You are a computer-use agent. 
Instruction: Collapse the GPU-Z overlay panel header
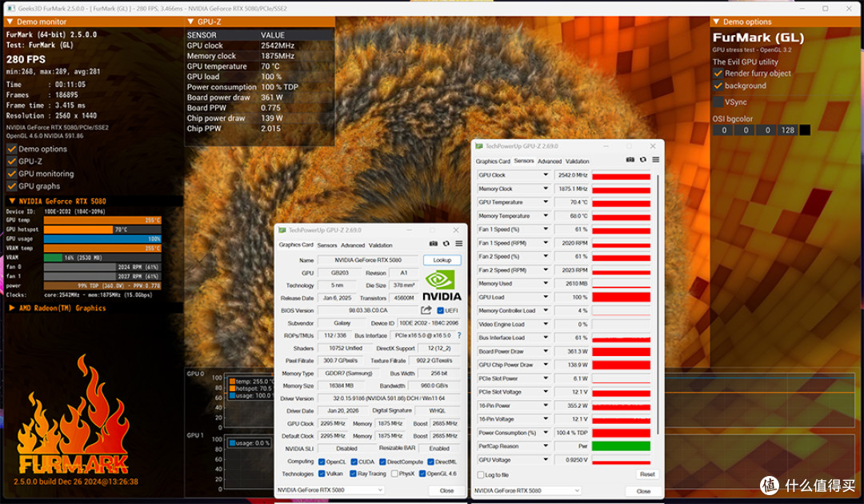pos(190,22)
